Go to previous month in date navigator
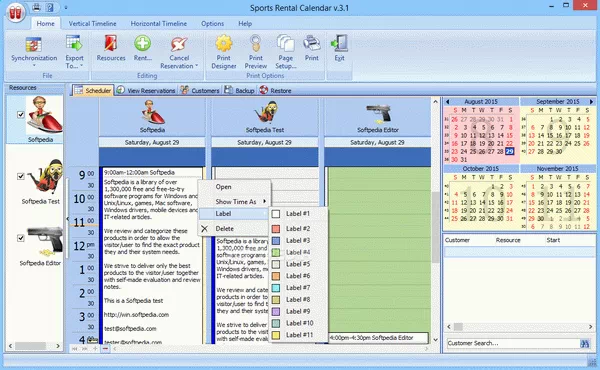 pos(448,102)
